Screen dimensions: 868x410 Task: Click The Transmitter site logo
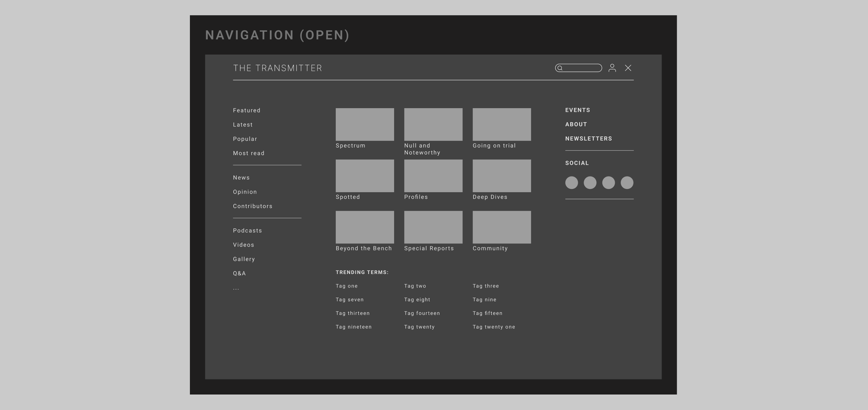(x=277, y=68)
